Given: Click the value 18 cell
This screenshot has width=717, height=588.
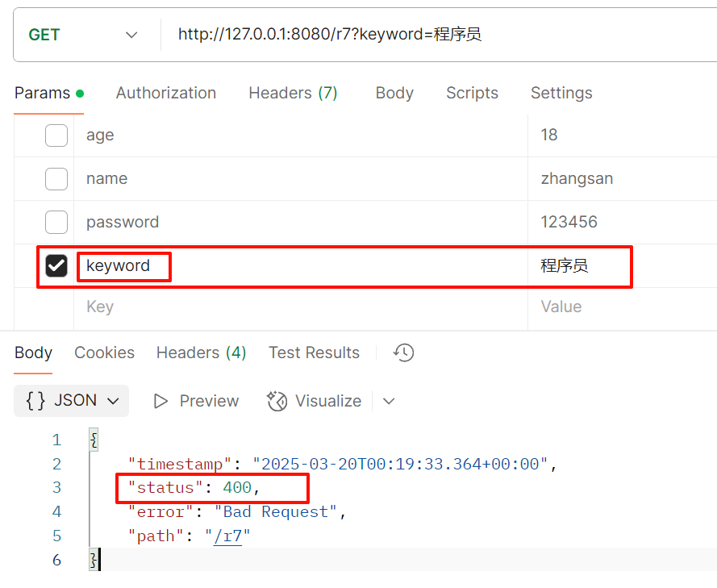Looking at the screenshot, I should [623, 136].
